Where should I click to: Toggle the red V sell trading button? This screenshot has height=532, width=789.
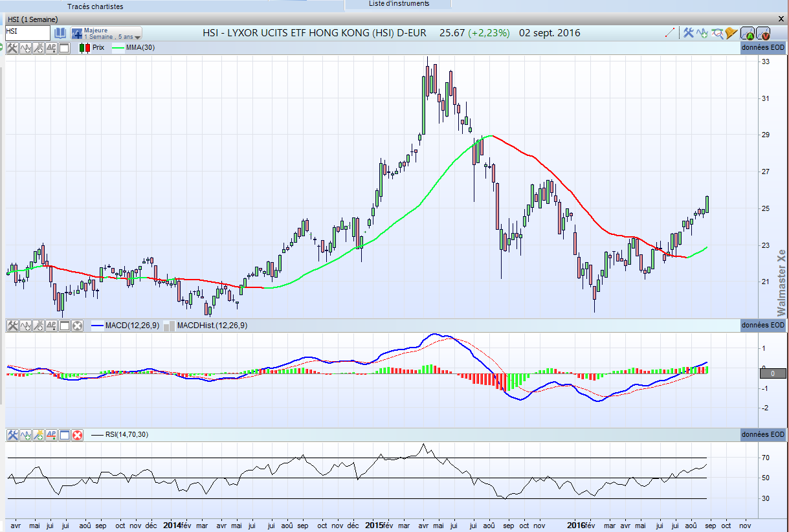(x=762, y=33)
